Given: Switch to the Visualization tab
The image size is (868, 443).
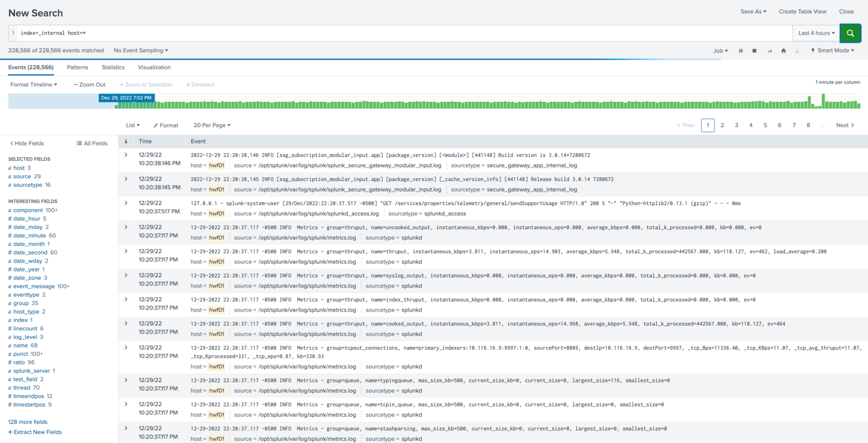Looking at the screenshot, I should [x=154, y=67].
